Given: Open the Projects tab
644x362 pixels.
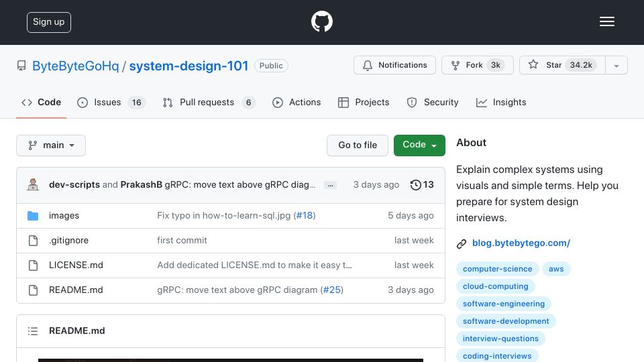Looking at the screenshot, I should 364,102.
